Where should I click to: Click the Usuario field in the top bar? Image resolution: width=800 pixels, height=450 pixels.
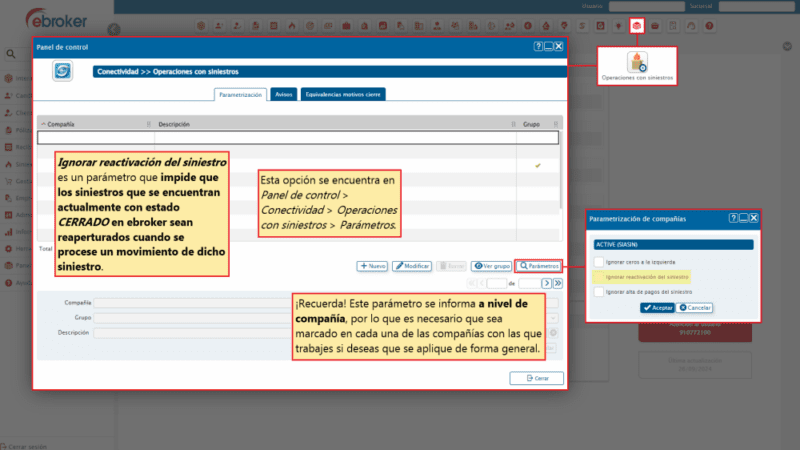[646, 6]
